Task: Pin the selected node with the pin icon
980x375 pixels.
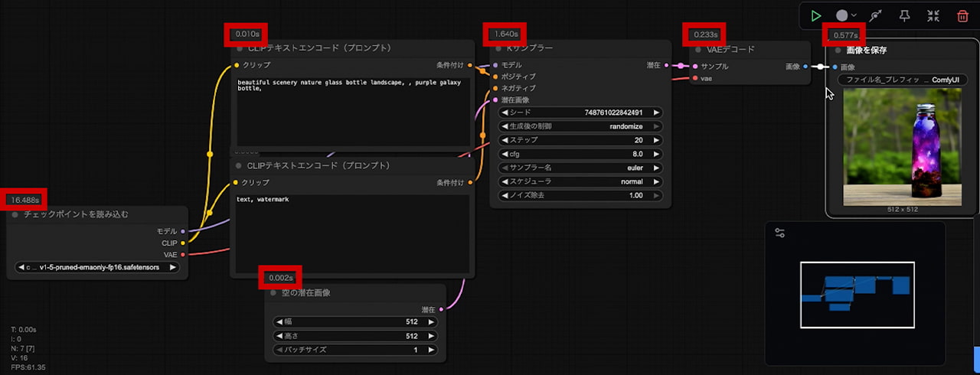Action: [904, 15]
